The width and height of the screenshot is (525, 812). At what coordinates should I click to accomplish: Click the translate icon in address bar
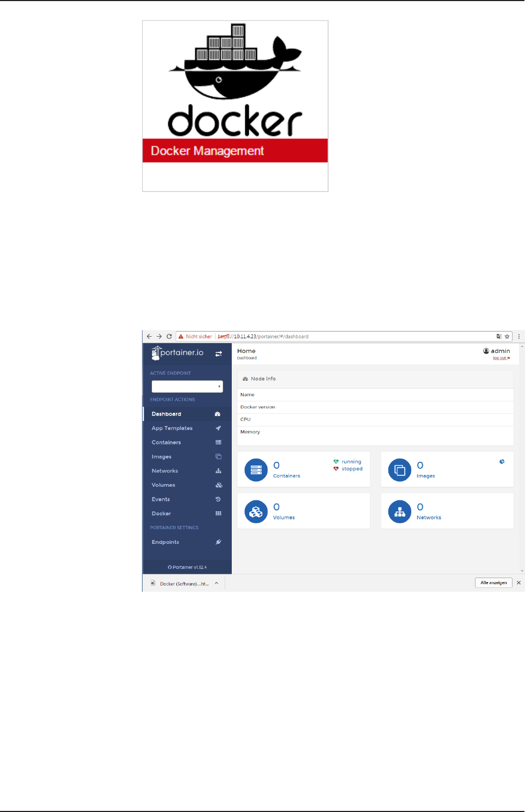tap(499, 337)
